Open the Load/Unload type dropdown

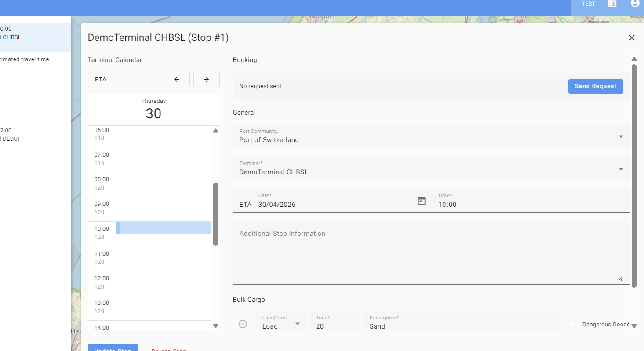pyautogui.click(x=280, y=324)
